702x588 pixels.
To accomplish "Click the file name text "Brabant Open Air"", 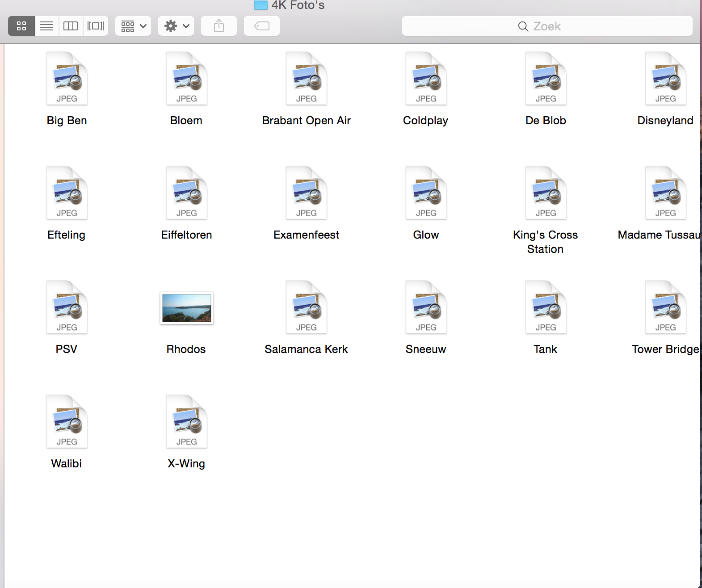I will point(307,121).
